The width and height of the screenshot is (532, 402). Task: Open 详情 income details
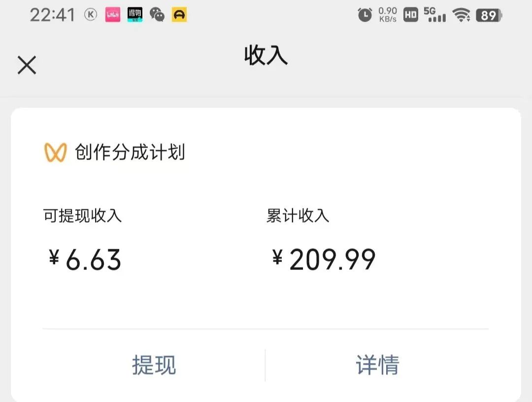(x=377, y=365)
